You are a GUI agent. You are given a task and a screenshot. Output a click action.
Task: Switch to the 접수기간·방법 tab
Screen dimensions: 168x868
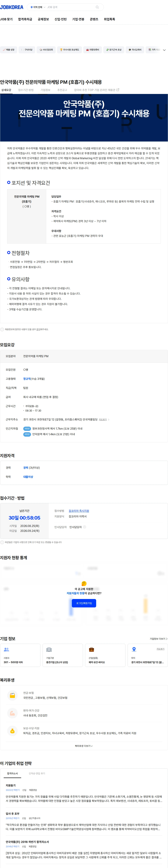26,90
